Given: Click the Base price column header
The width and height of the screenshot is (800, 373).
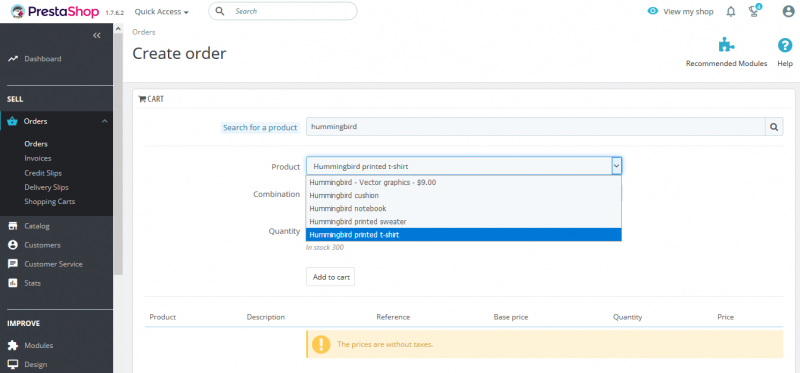Looking at the screenshot, I should tap(511, 317).
